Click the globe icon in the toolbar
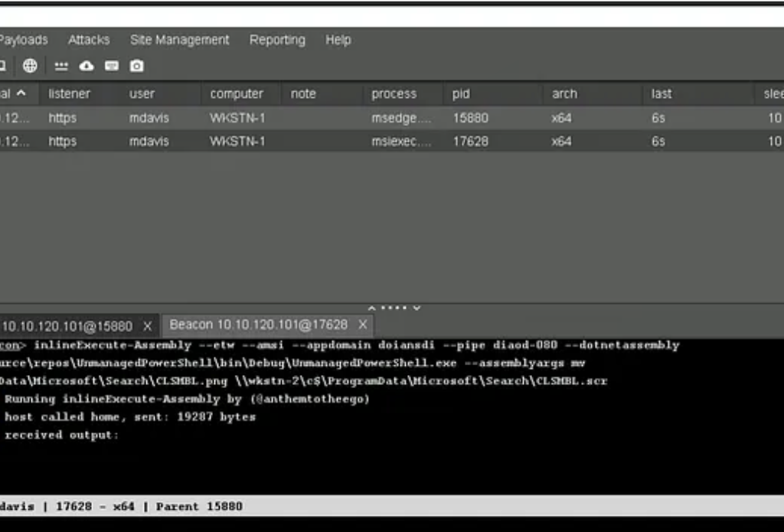Screen dimensions: 784x532 tap(30, 66)
